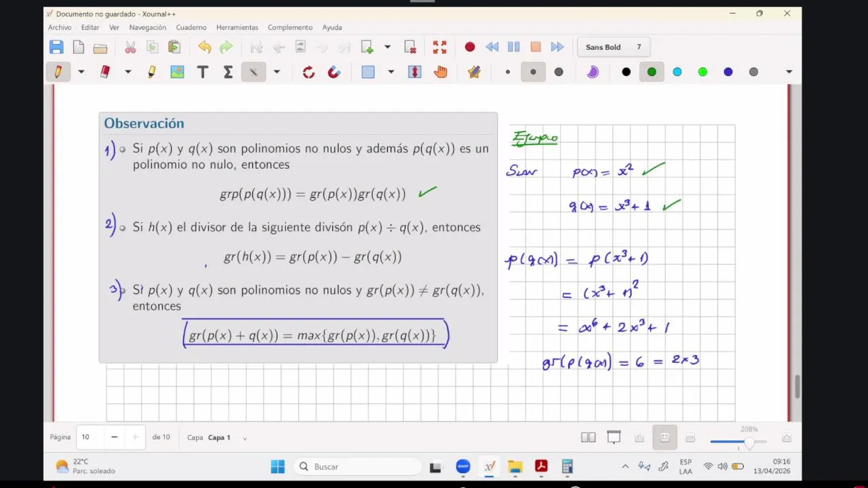Seek forward in audio playback
The width and height of the screenshot is (868, 488).
click(x=557, y=47)
